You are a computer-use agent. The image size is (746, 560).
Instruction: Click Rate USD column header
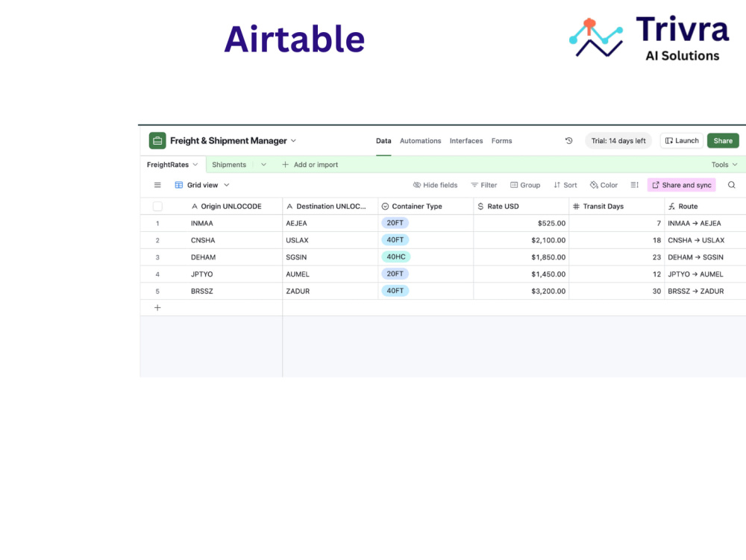pos(521,207)
